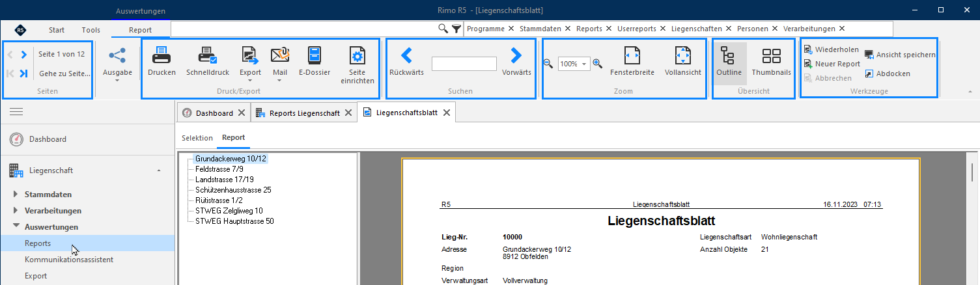Remove the Verarbeitungen filter tag

(x=842, y=29)
